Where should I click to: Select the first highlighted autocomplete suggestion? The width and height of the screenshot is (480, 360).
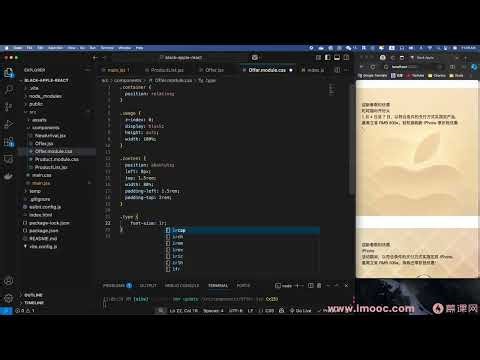[x=243, y=230]
